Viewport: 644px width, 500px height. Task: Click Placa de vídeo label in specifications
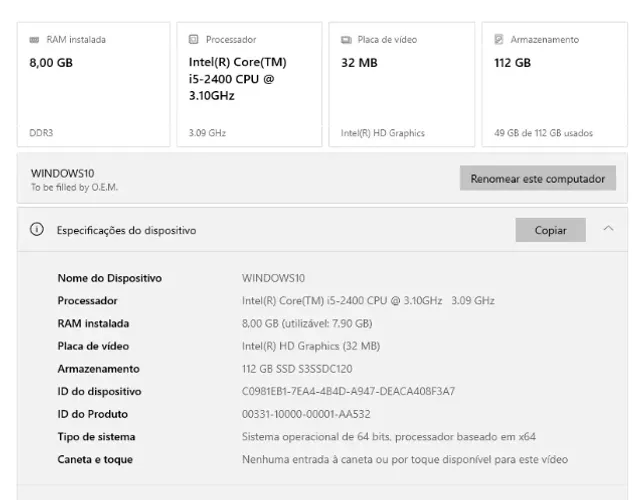[93, 346]
